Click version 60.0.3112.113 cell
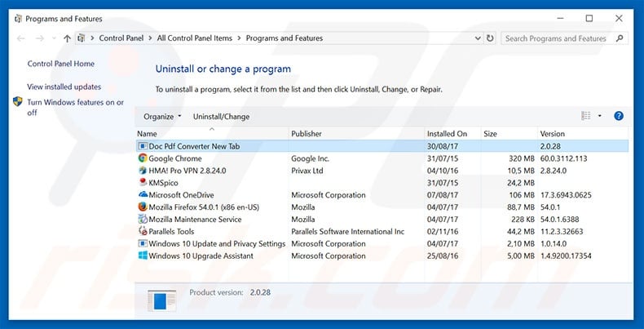The height and width of the screenshot is (329, 644). click(x=563, y=158)
